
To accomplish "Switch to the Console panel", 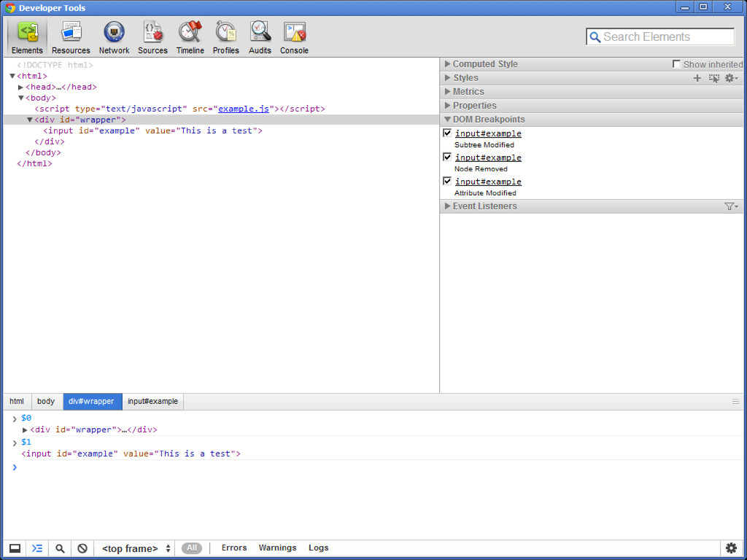I will [x=294, y=38].
